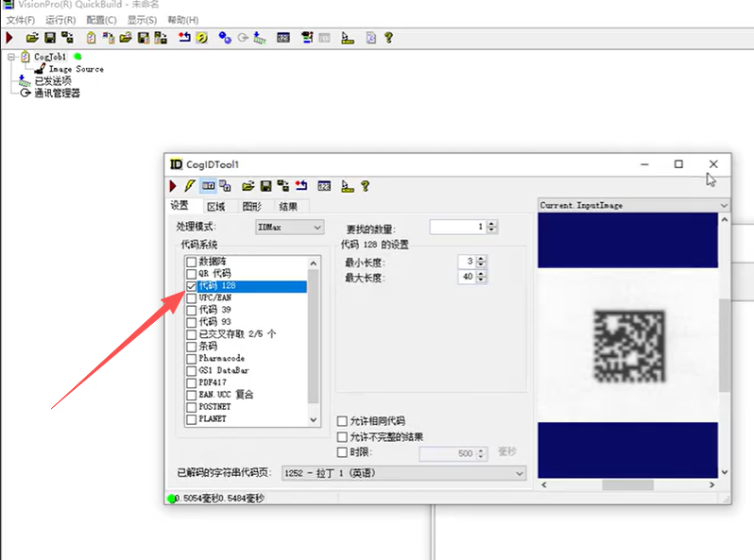Select the 设置 tab
This screenshot has height=560, width=754.
click(x=180, y=205)
